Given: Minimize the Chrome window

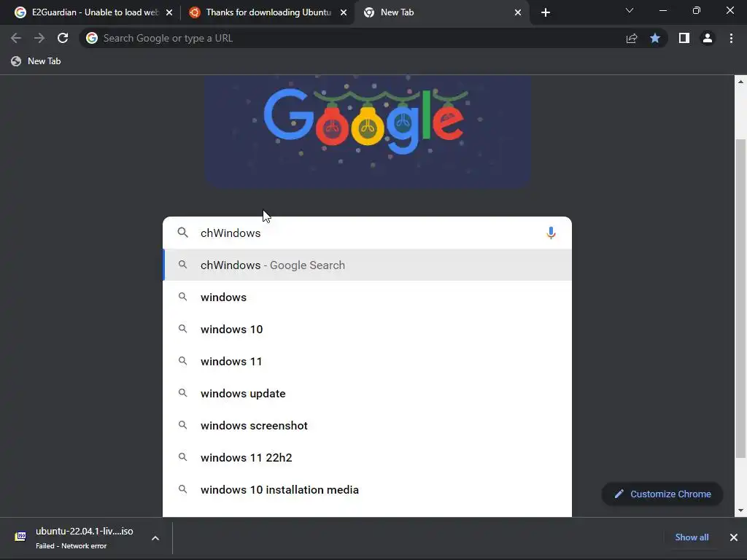Looking at the screenshot, I should coord(663,10).
